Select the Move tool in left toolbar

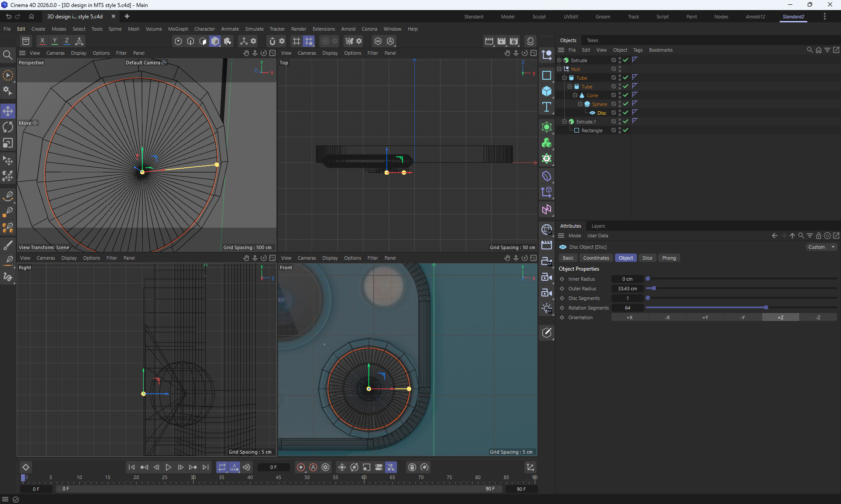pyautogui.click(x=8, y=111)
